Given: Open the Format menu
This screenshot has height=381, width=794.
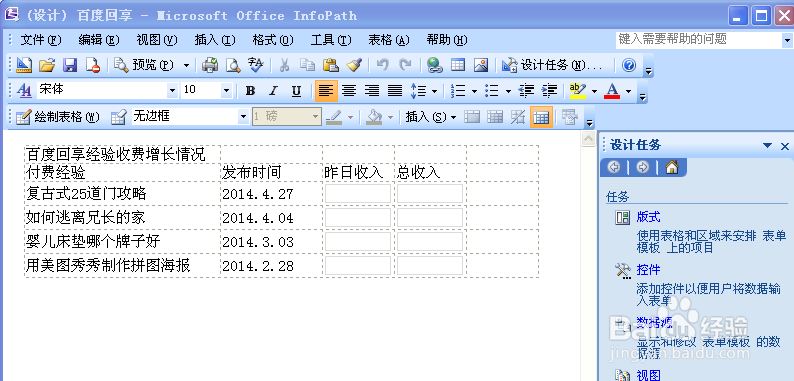Looking at the screenshot, I should pyautogui.click(x=273, y=40).
